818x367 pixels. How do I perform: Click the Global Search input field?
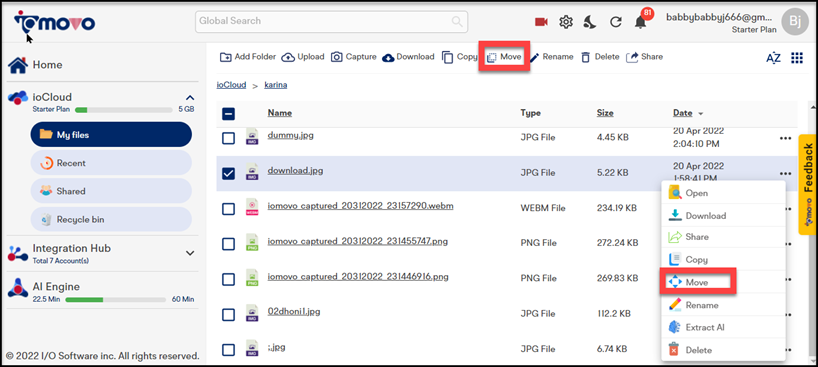tap(331, 21)
